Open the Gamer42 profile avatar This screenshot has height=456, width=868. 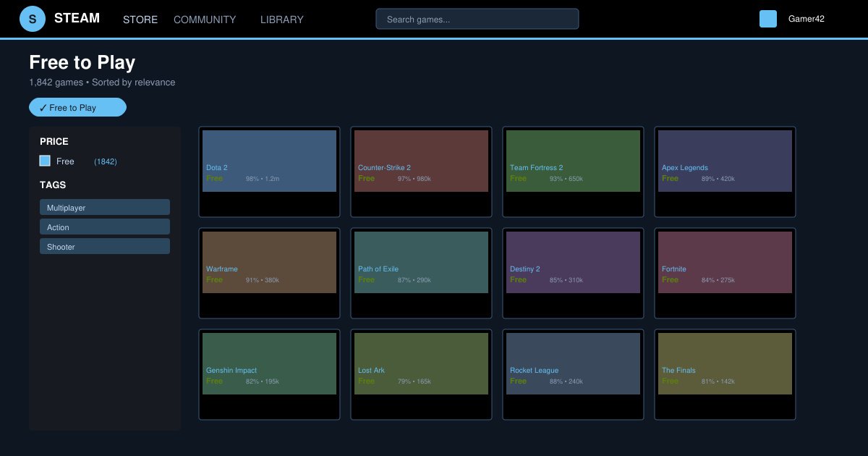[x=768, y=19]
